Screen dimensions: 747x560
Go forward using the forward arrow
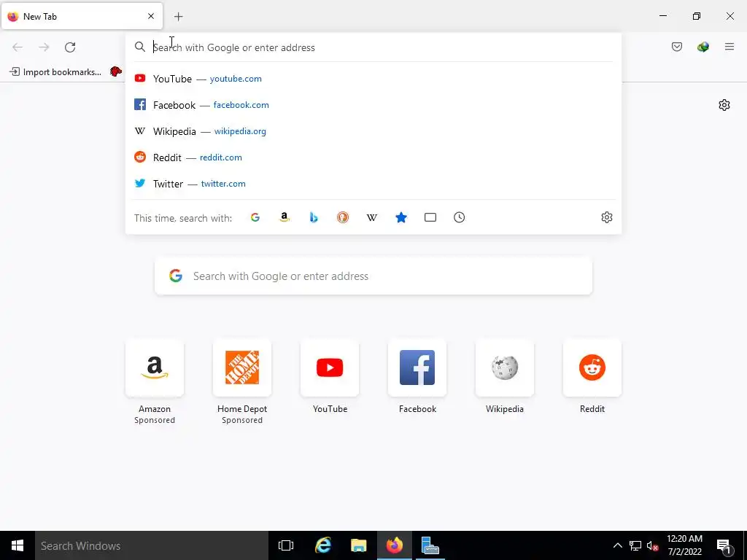44,47
